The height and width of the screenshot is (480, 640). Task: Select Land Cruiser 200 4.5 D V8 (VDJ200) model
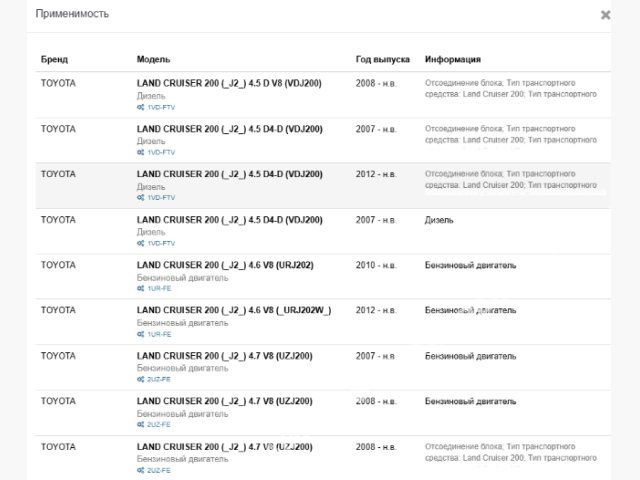[230, 83]
